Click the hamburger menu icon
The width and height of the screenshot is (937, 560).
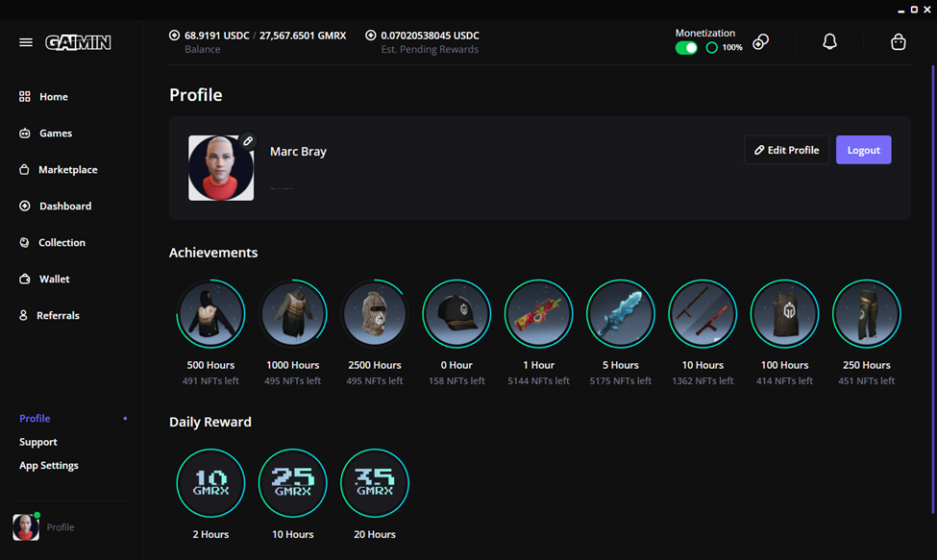[x=26, y=42]
